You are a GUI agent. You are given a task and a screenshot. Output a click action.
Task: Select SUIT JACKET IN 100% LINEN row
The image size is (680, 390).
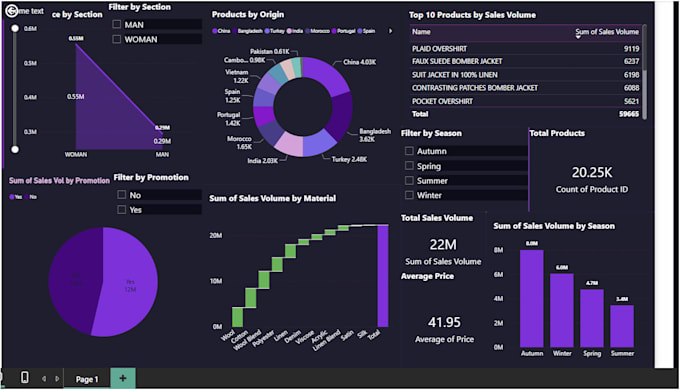point(525,75)
